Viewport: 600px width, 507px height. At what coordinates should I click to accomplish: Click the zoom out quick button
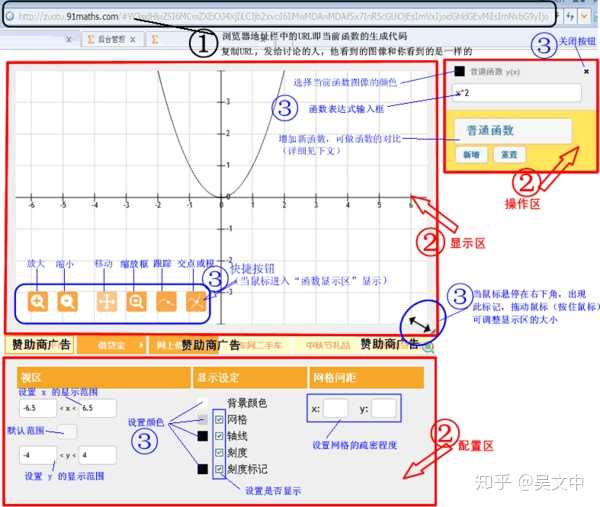pos(67,301)
